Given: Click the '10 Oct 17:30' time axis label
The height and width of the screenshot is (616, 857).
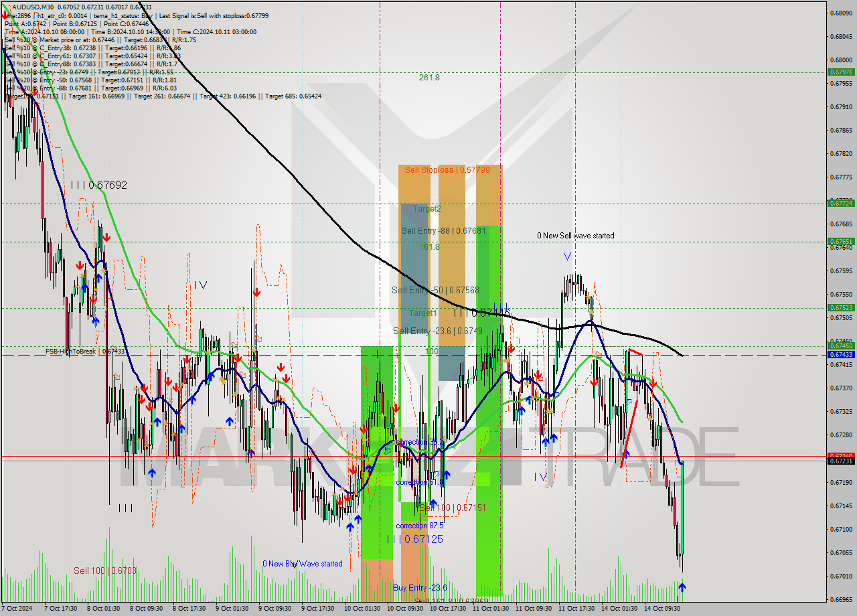Looking at the screenshot, I should tap(448, 609).
